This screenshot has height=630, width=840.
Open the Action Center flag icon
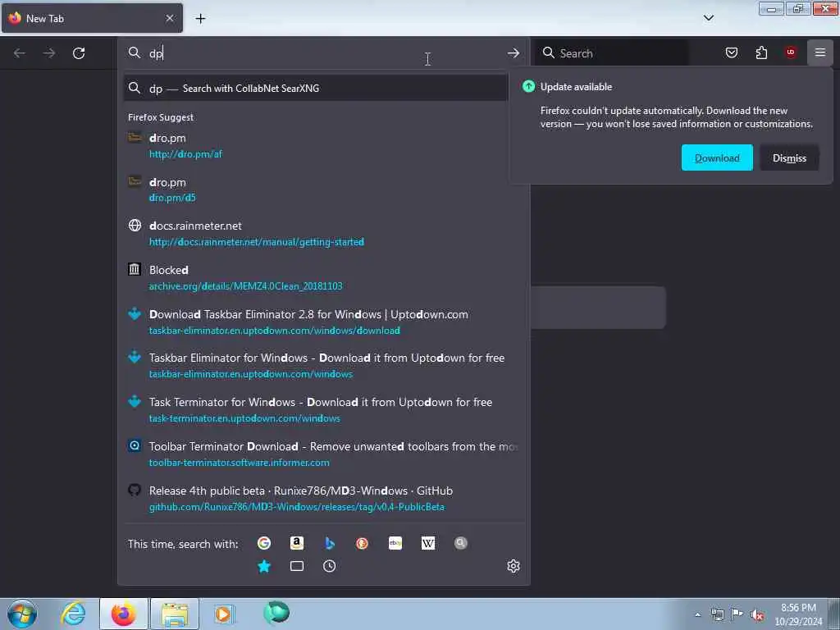737,614
